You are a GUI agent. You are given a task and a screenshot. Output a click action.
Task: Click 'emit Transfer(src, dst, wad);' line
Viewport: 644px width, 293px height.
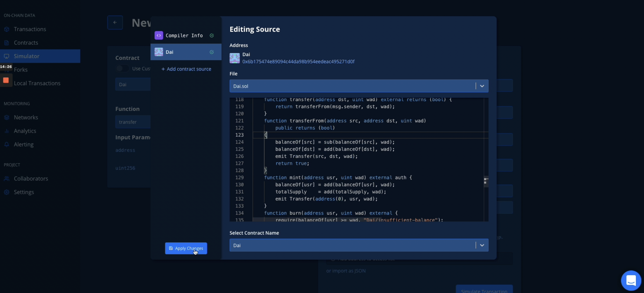click(x=317, y=156)
